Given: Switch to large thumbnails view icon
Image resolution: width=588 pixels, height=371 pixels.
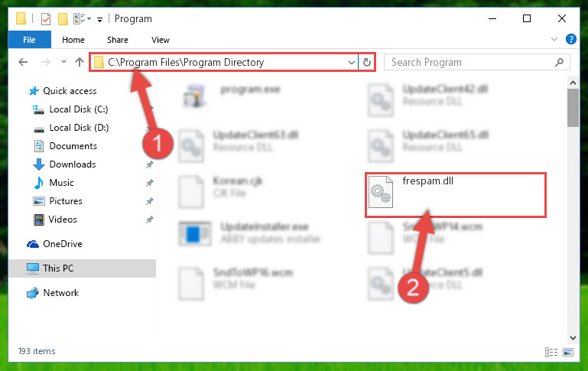Looking at the screenshot, I should point(568,352).
